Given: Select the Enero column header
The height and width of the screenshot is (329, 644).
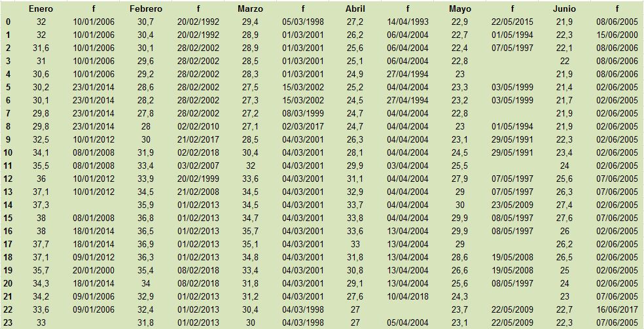Looking at the screenshot, I should (41, 9).
